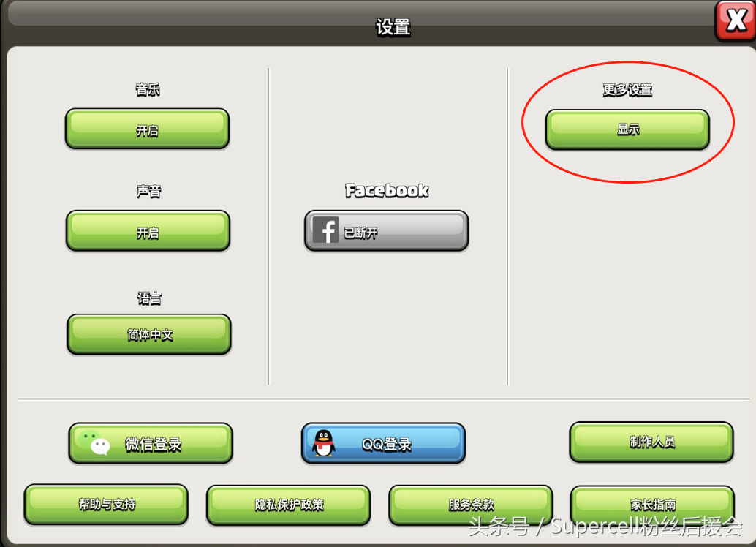
Task: Show more settings via 显示 button
Action: (x=627, y=129)
